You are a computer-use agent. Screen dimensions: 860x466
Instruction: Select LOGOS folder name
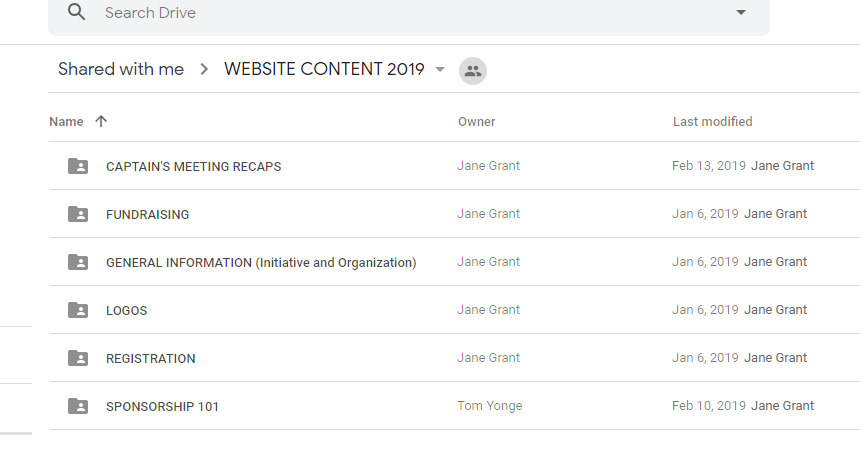pyautogui.click(x=127, y=310)
